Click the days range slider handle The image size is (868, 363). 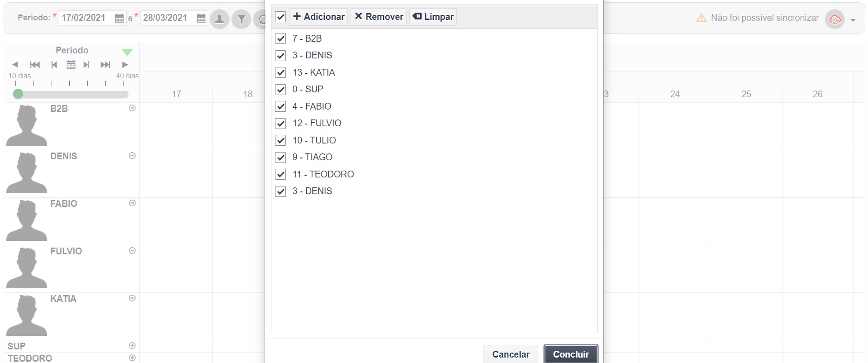point(18,94)
